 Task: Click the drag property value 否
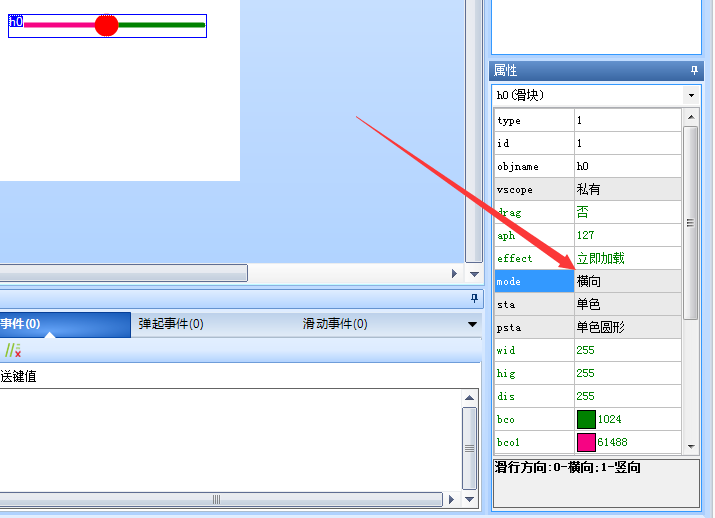pos(627,212)
